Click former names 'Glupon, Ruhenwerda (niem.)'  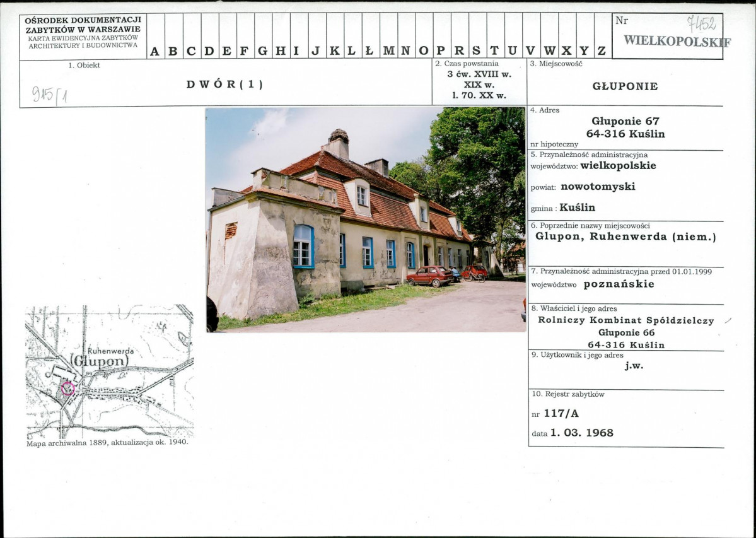click(626, 237)
